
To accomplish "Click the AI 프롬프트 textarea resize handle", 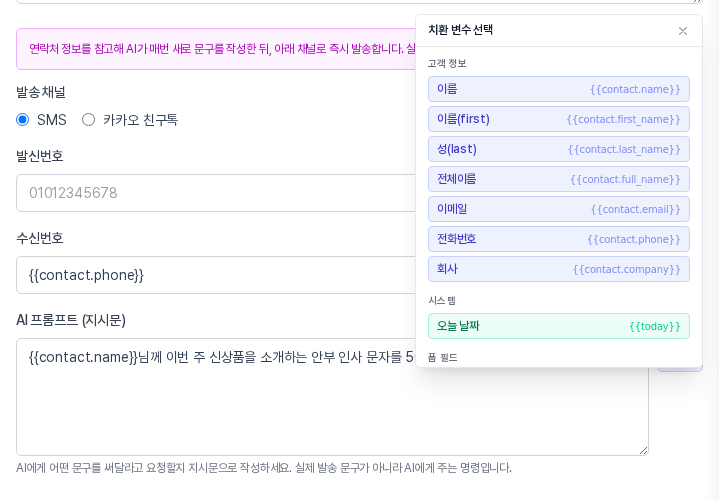I will 643,450.
